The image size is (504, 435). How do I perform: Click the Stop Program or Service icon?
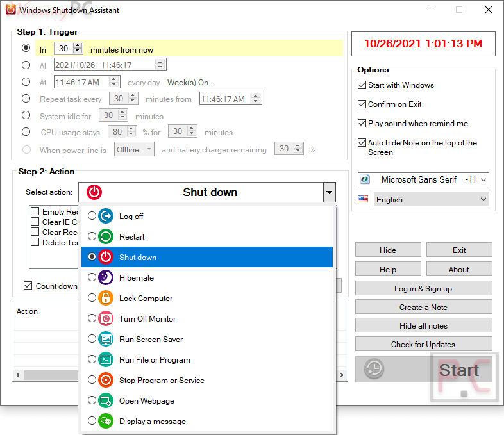click(106, 381)
